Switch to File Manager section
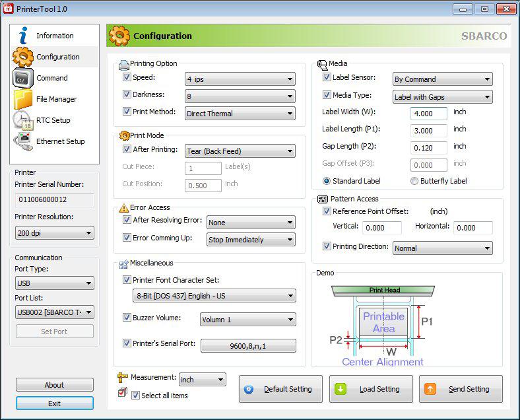The width and height of the screenshot is (520, 420). click(x=56, y=99)
